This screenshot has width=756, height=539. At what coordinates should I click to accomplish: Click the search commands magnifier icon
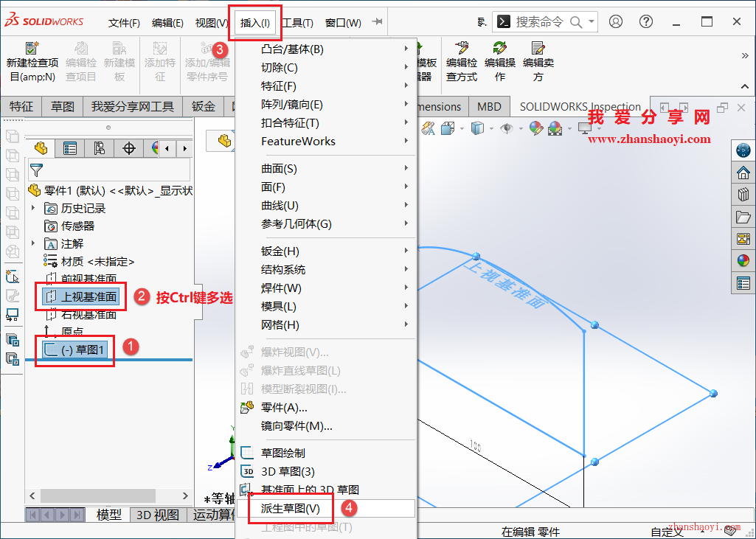576,22
